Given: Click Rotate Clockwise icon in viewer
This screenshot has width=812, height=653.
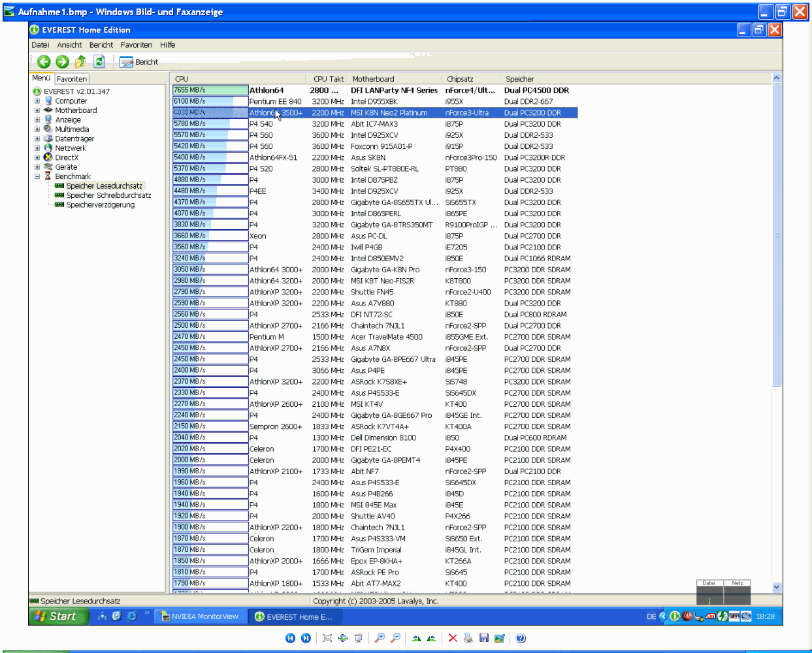Looking at the screenshot, I should pyautogui.click(x=416, y=638).
